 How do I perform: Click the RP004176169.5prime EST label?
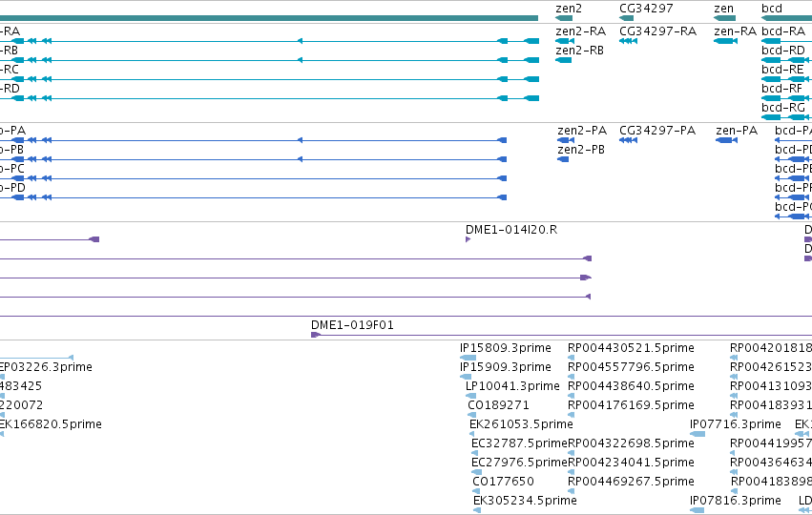(632, 405)
